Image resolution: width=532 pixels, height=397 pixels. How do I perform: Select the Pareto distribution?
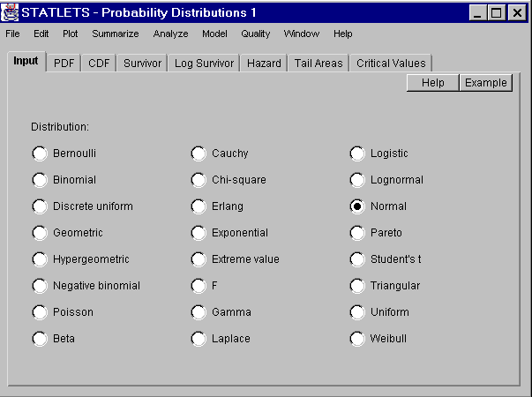pyautogui.click(x=357, y=233)
